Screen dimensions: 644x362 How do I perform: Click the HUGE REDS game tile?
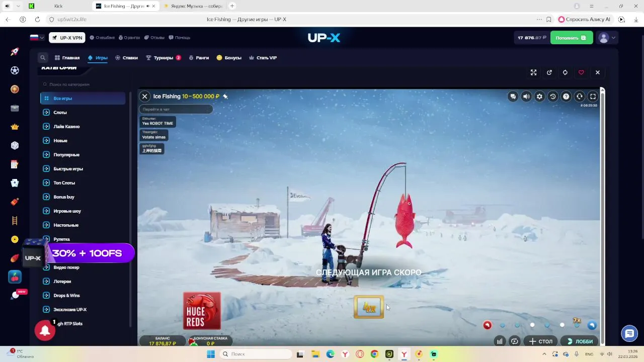(x=202, y=311)
